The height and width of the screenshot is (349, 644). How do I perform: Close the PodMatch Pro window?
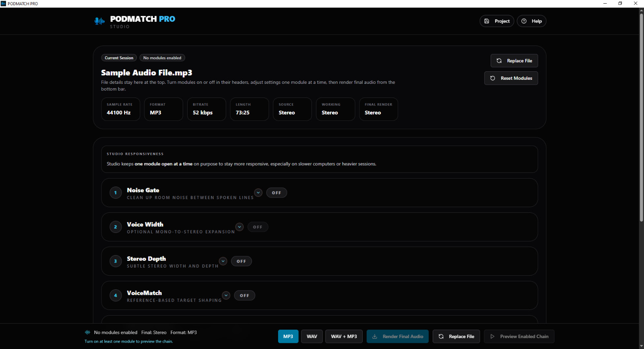click(636, 4)
